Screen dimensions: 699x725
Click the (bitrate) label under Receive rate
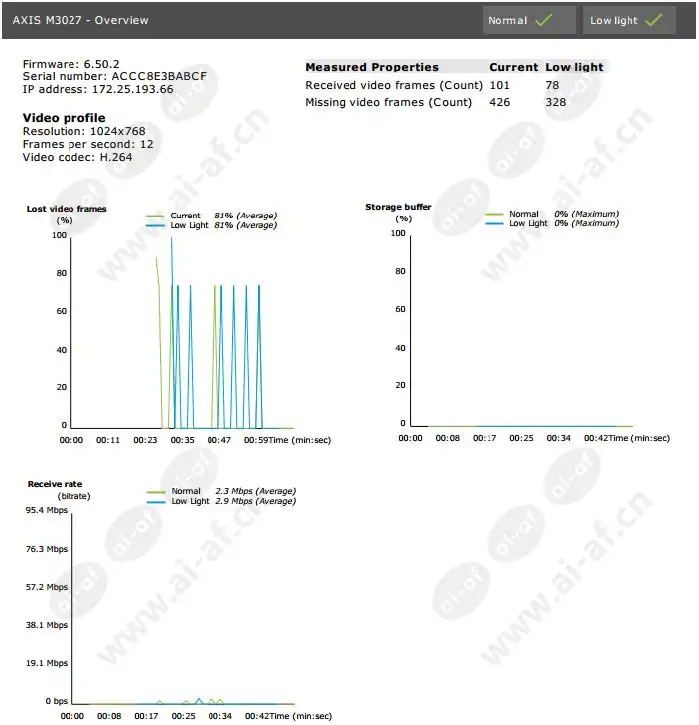tap(74, 496)
